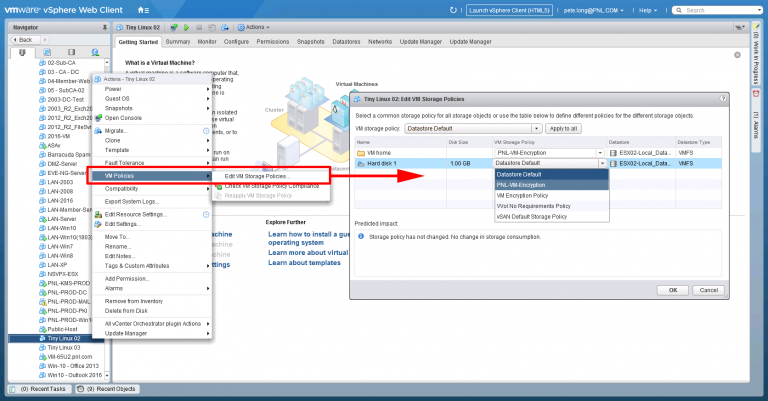Click the Apply to all button
This screenshot has width=768, height=401.
pos(563,128)
